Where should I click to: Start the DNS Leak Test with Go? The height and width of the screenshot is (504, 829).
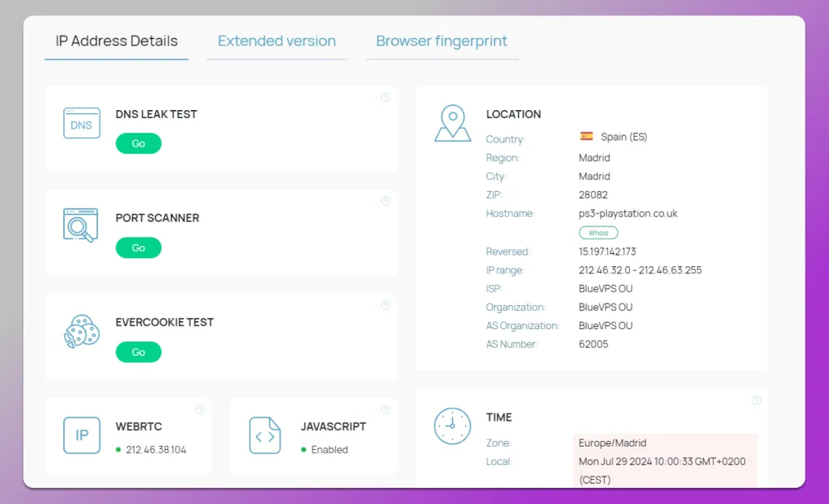point(138,144)
